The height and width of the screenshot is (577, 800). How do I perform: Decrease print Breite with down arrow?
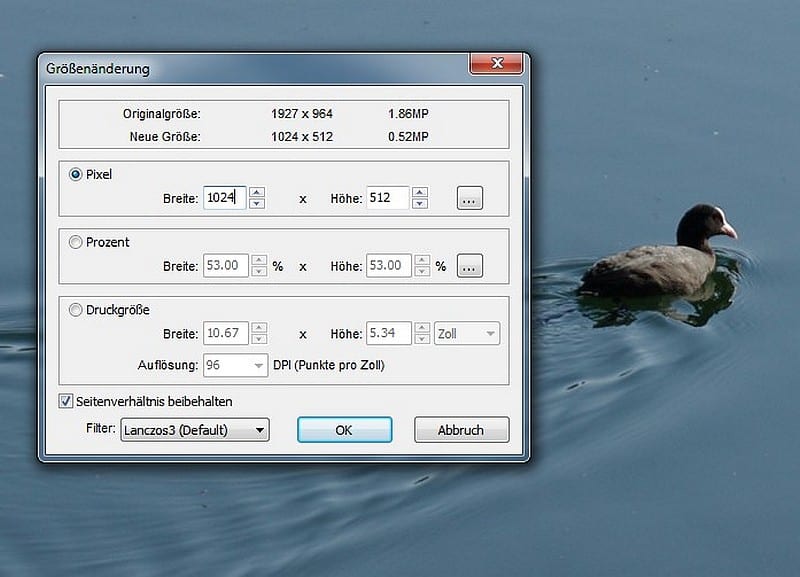tap(259, 339)
